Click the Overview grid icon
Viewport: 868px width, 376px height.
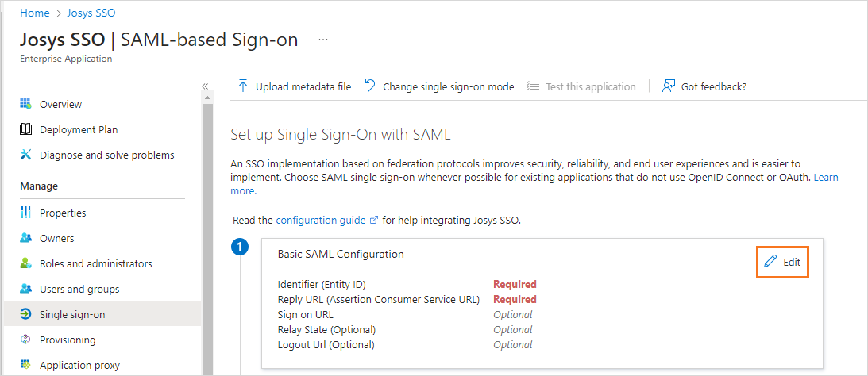(x=25, y=104)
